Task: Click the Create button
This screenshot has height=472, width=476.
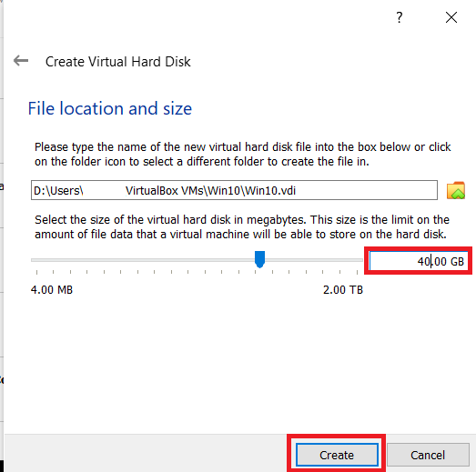Action: (x=337, y=455)
